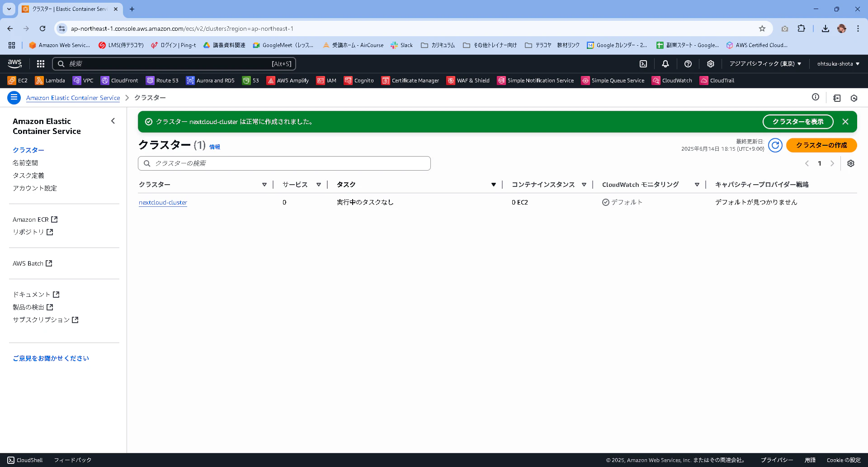Open VPC from the favorites bar
This screenshot has height=467, width=868.
click(x=83, y=81)
